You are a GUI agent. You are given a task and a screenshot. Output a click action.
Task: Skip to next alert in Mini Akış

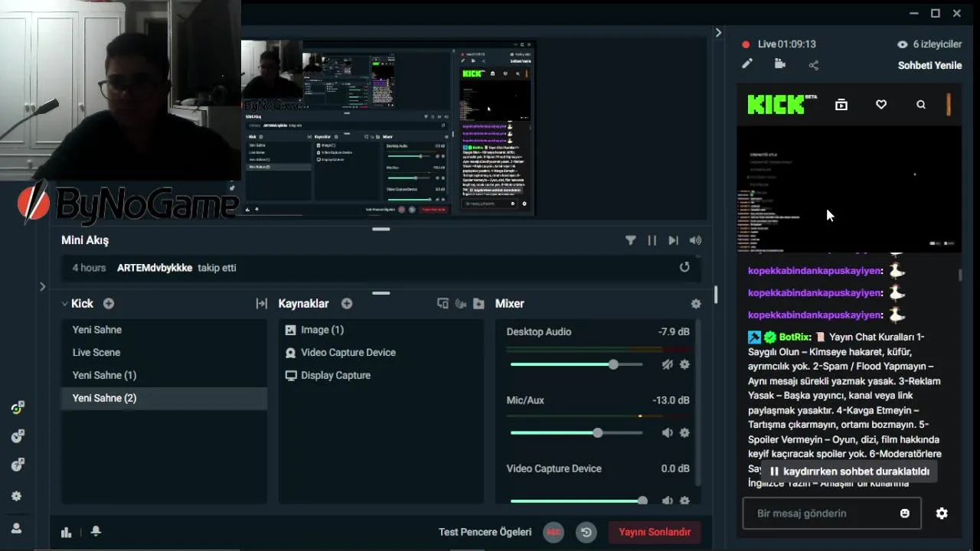(x=673, y=240)
